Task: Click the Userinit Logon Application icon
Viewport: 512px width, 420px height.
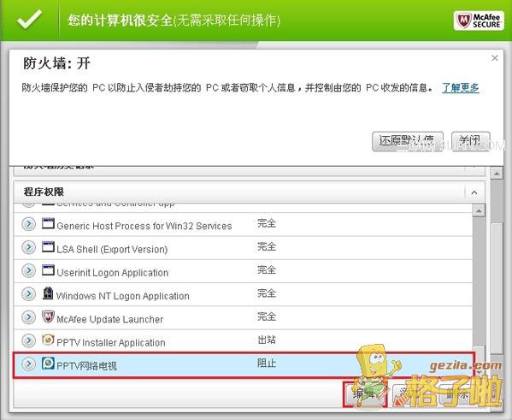Action: click(x=48, y=270)
